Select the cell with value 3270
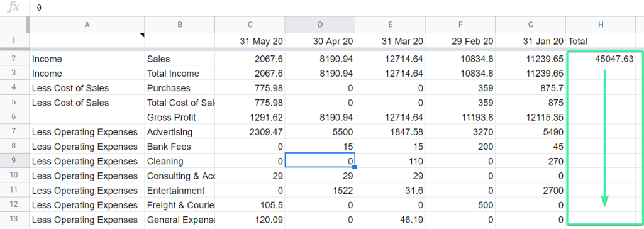The width and height of the screenshot is (644, 229). (x=460, y=132)
